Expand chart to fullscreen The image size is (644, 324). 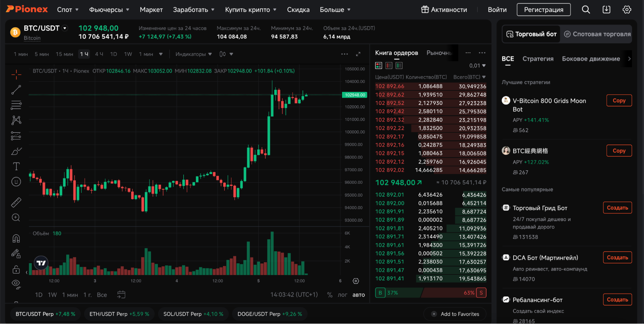coord(358,54)
